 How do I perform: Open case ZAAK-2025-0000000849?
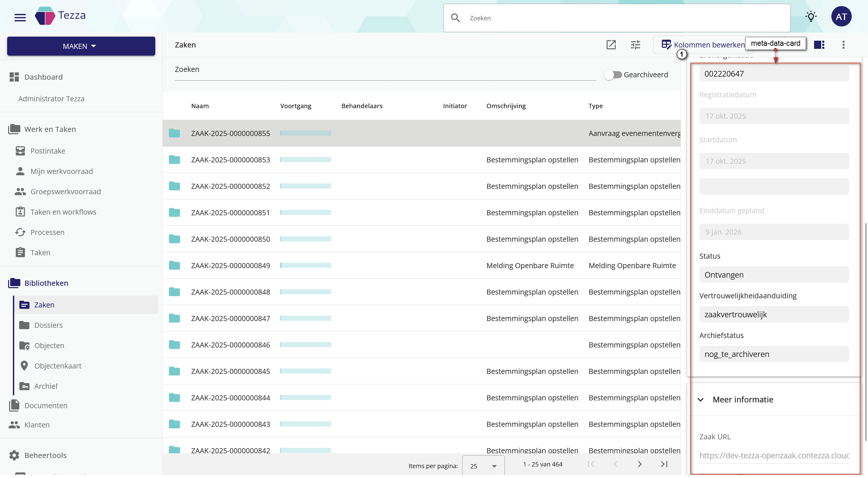[231, 265]
